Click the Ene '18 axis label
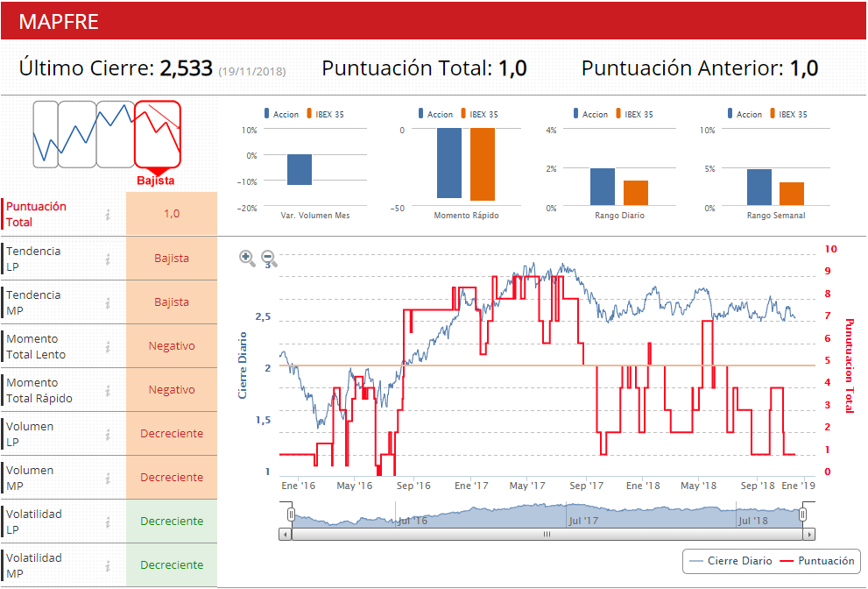The image size is (868, 589). 643,486
